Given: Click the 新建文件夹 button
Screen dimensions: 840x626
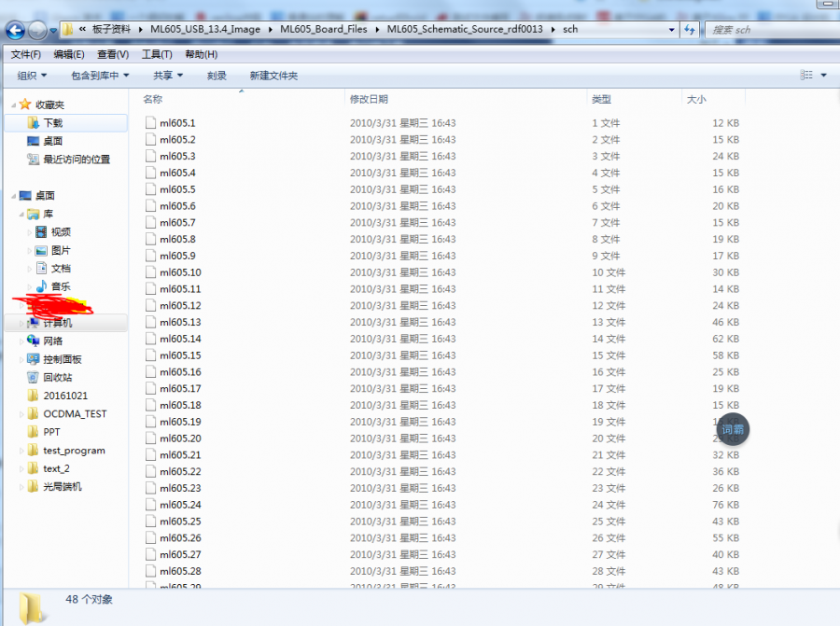Looking at the screenshot, I should [273, 77].
